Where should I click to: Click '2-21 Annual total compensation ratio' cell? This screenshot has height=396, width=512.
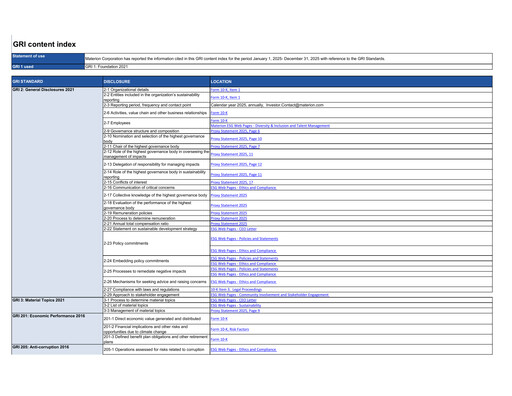point(156,224)
